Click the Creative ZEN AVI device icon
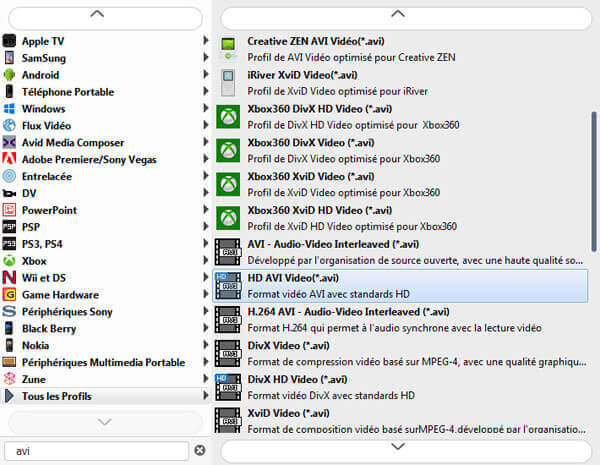Screen dimensions: 600x465 [229, 49]
